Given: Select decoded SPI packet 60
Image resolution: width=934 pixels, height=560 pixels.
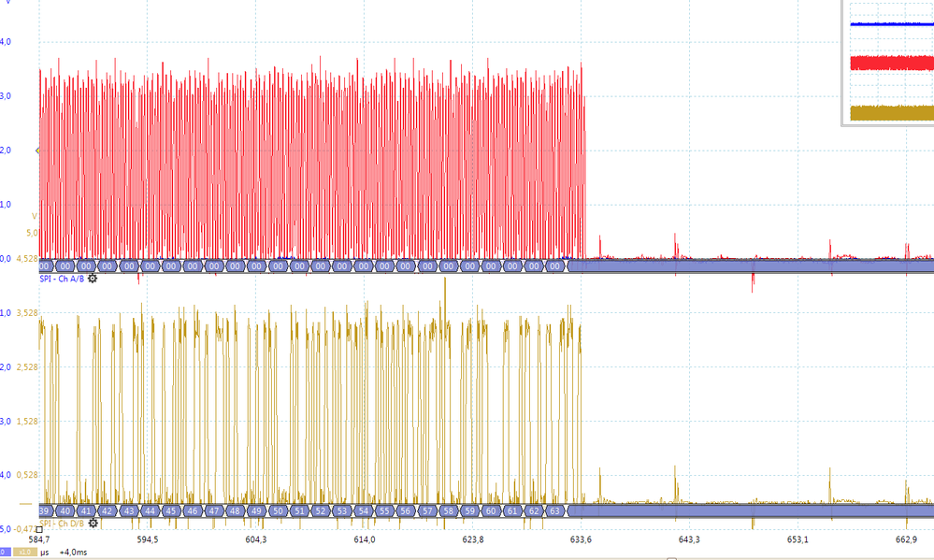Looking at the screenshot, I should pos(491,510).
